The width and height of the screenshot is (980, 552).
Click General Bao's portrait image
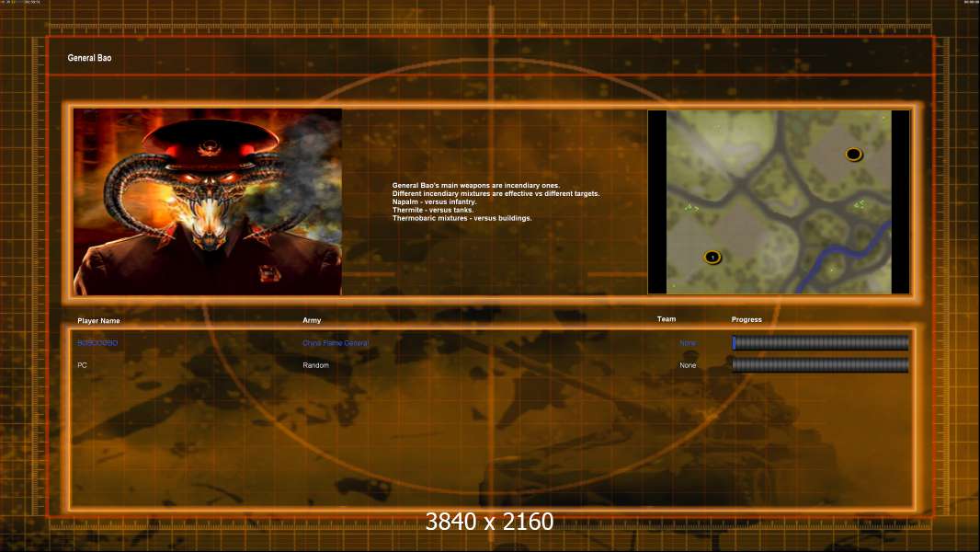click(x=208, y=201)
